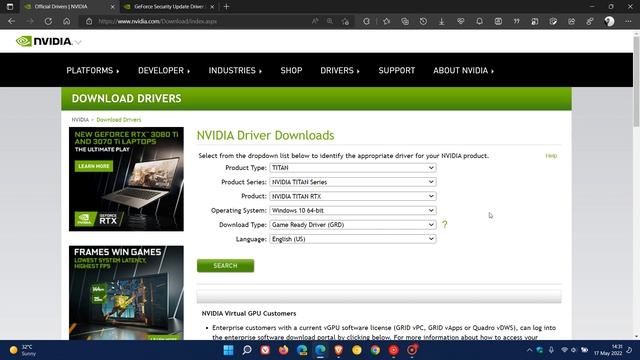Open the taskbar clock and date
The height and width of the screenshot is (360, 640).
pyautogui.click(x=608, y=350)
